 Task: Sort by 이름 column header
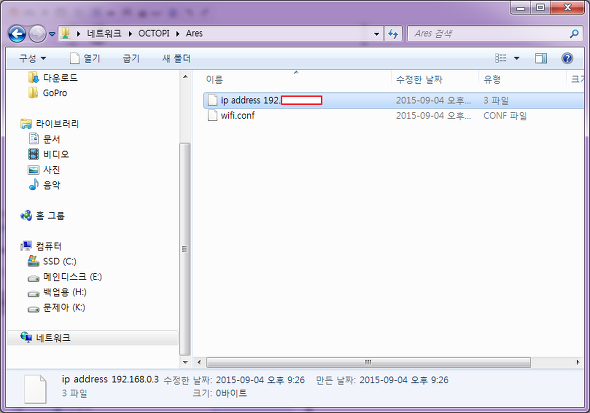(214, 80)
